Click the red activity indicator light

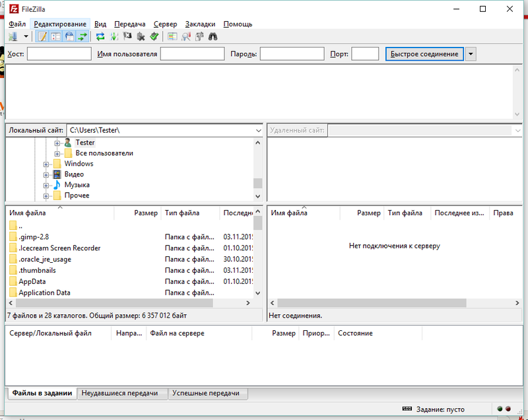tap(508, 409)
